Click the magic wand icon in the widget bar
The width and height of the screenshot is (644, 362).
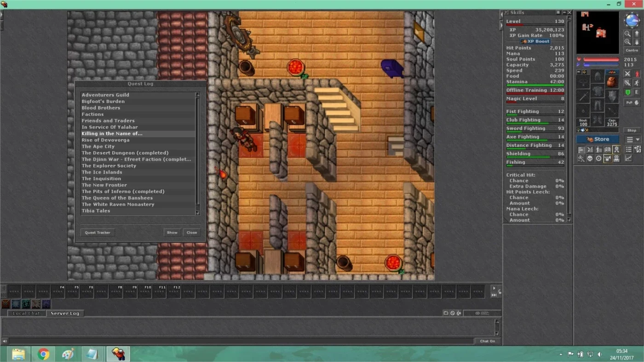581,158
